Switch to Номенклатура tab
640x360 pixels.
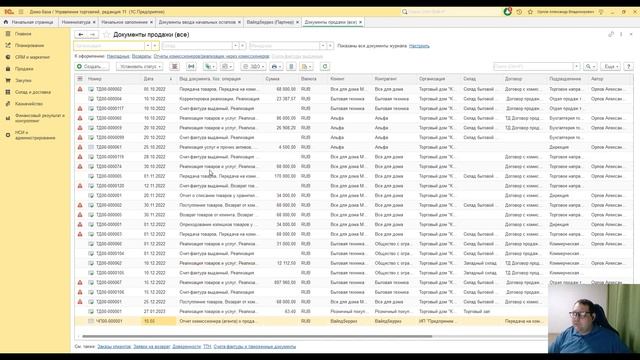click(x=76, y=22)
